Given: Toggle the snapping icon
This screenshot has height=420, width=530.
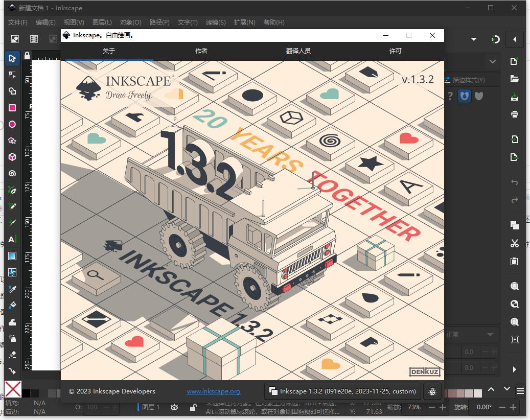Looking at the screenshot, I should tap(495, 39).
